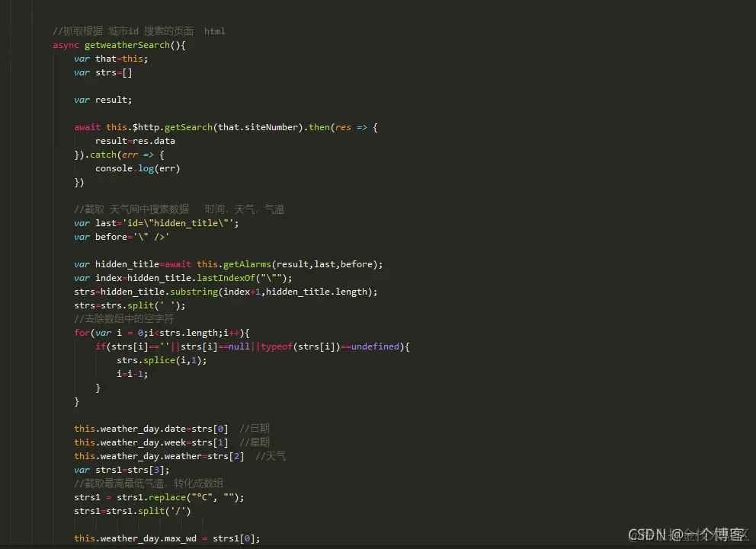The width and height of the screenshot is (756, 549).
Task: Click the "strs1=strs1.split('/')" line
Action: pyautogui.click(x=133, y=511)
